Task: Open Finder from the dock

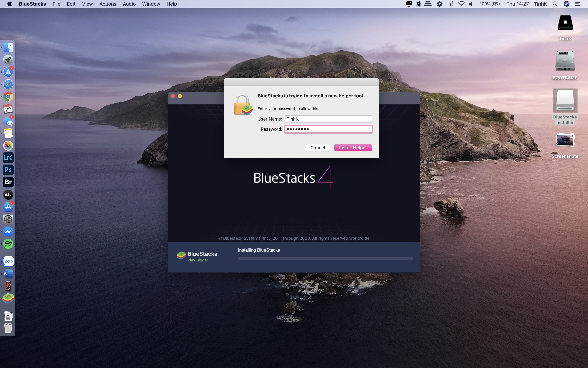Action: [x=8, y=47]
